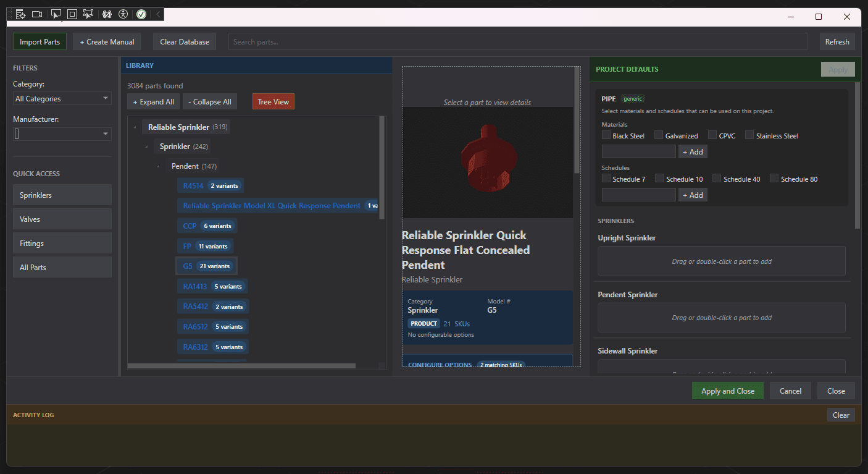Click the Project Defaults vertical scrollbar

click(858, 154)
